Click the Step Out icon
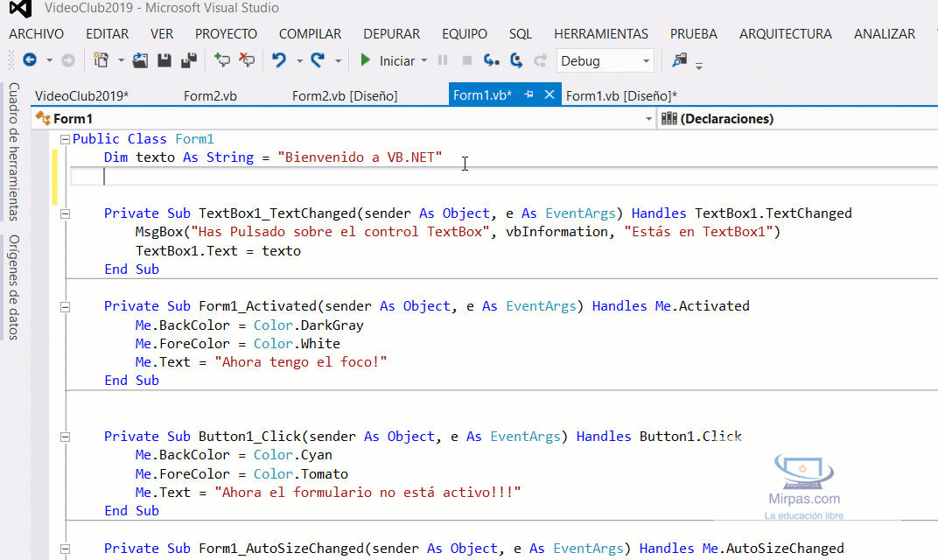This screenshot has height=560, width=938. [540, 60]
